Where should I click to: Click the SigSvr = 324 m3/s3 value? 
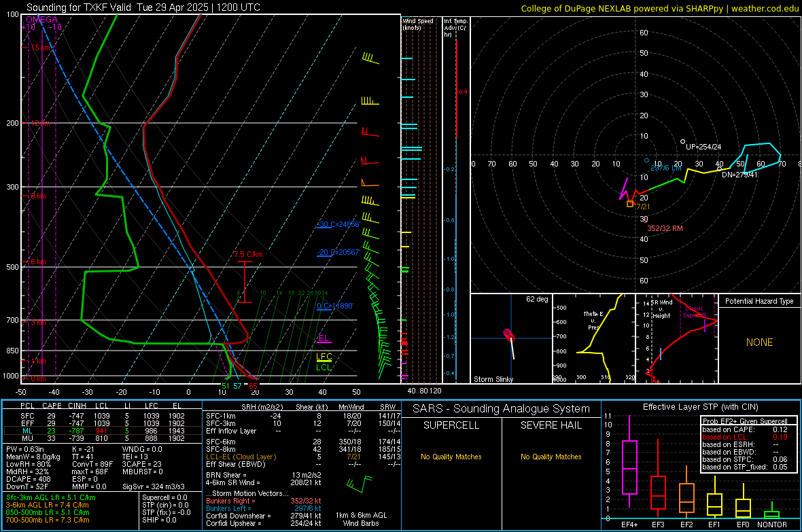coord(154,486)
